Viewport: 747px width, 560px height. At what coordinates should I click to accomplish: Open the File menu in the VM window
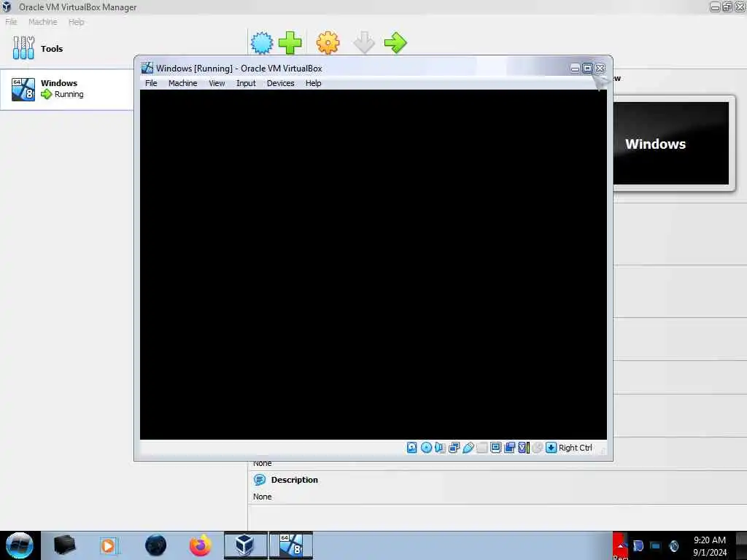point(151,83)
